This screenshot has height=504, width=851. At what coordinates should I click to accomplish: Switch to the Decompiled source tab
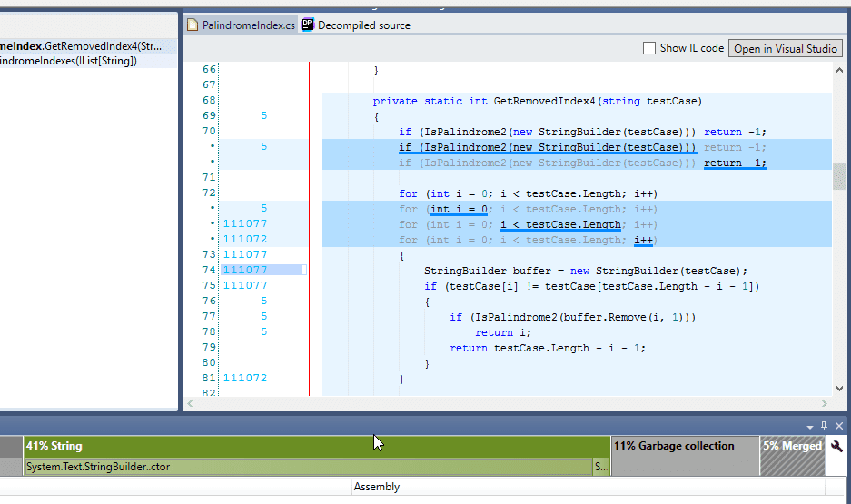363,25
